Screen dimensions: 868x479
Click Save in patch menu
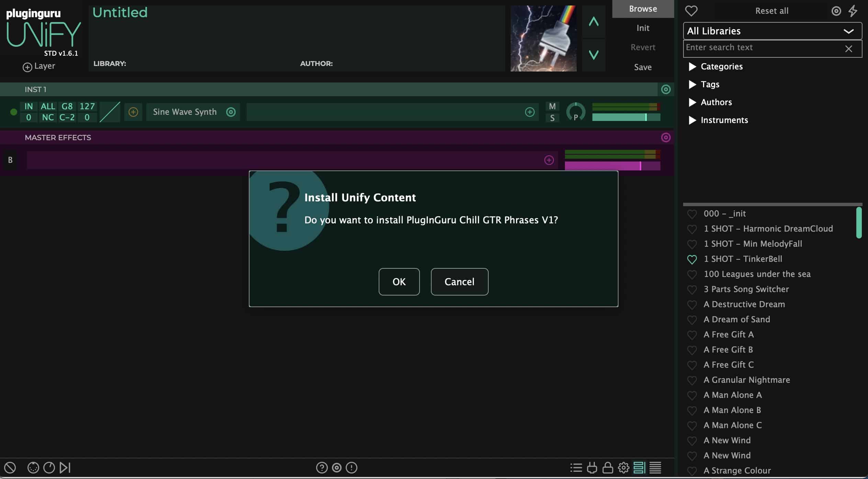pos(643,67)
